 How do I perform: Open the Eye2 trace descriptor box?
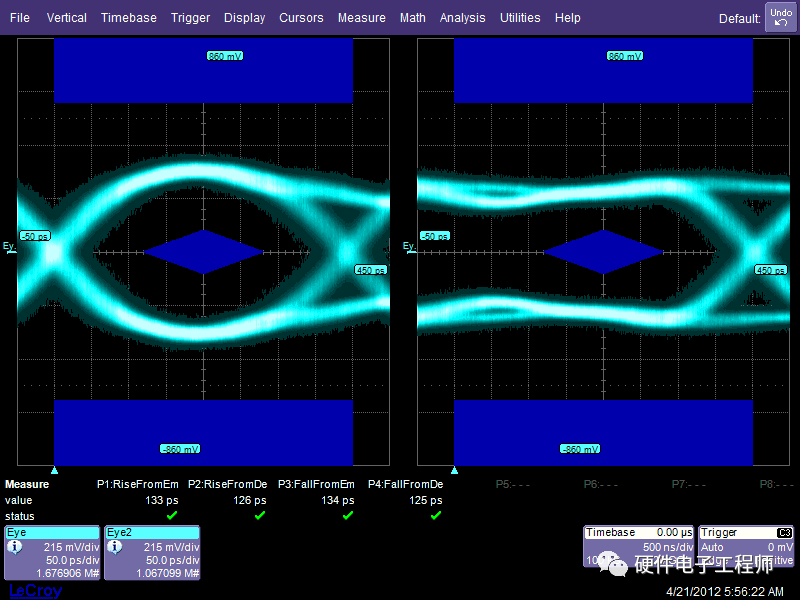click(152, 553)
